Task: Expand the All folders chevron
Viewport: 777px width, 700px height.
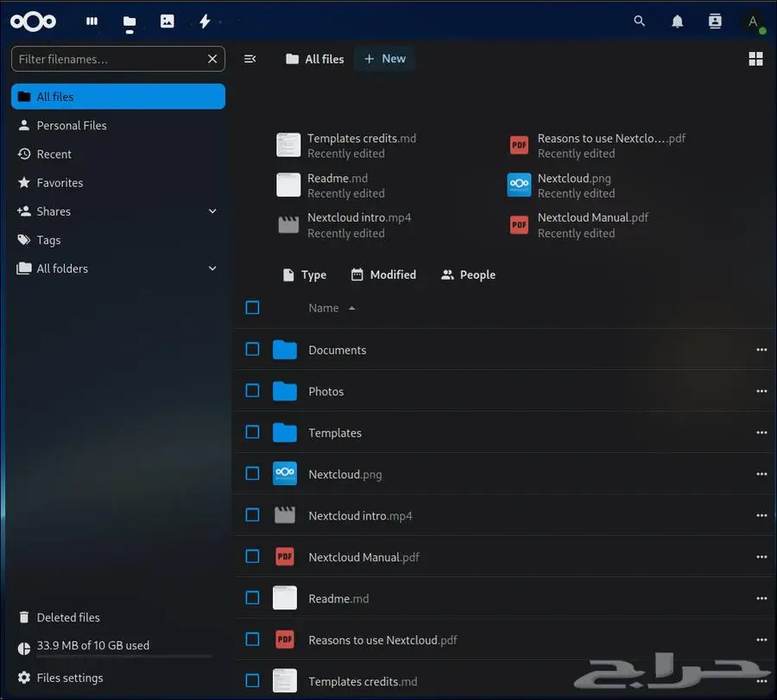Action: (x=212, y=268)
